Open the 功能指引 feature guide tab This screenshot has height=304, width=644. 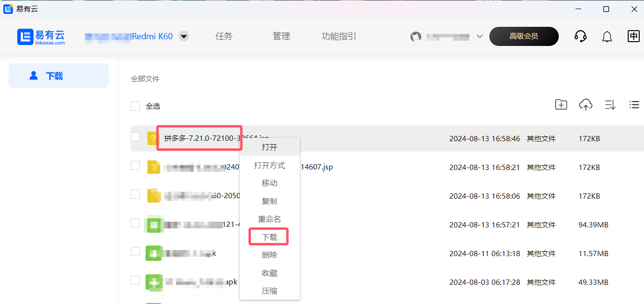339,36
